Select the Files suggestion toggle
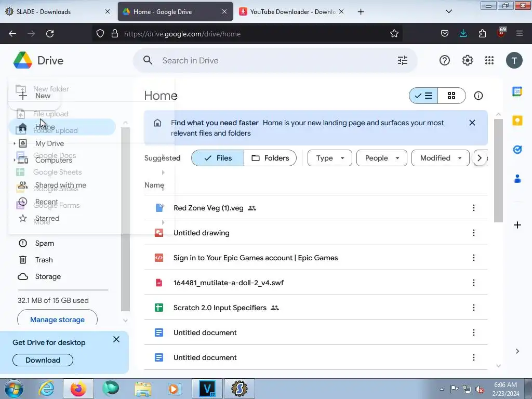Viewport: 532px width, 399px height. coord(218,158)
